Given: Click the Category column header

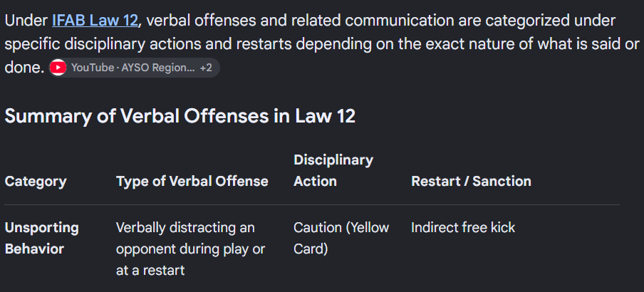Looking at the screenshot, I should click(36, 181).
